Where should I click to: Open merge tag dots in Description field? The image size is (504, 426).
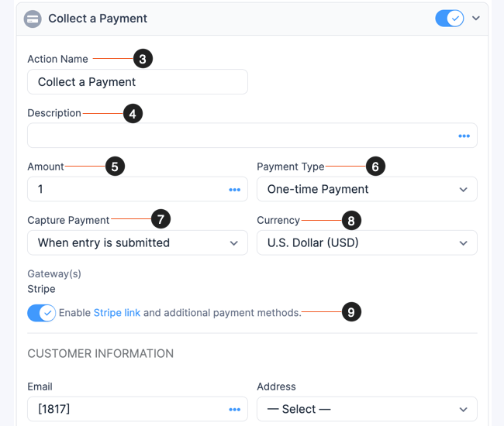[464, 136]
